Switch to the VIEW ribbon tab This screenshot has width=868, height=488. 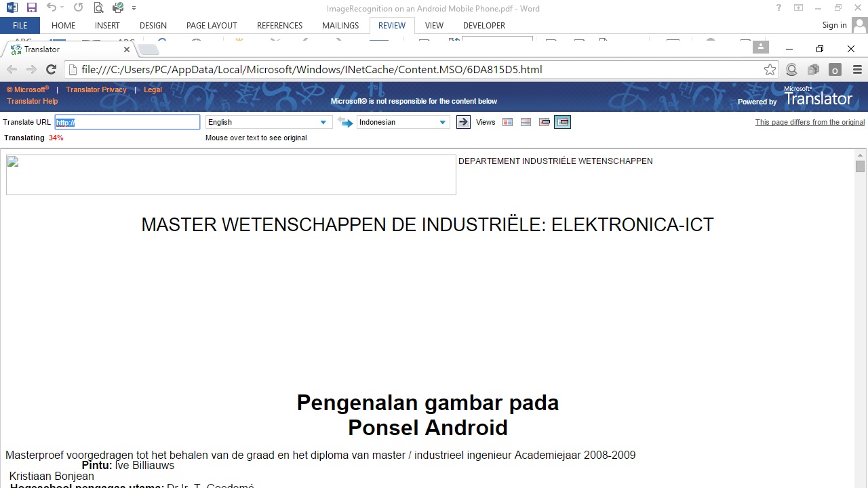[434, 25]
